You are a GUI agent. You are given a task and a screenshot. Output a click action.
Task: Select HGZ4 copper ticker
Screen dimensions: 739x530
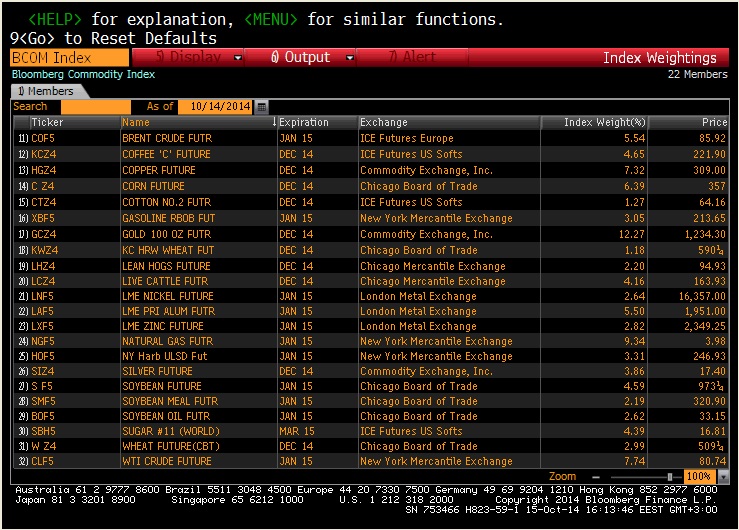43,171
